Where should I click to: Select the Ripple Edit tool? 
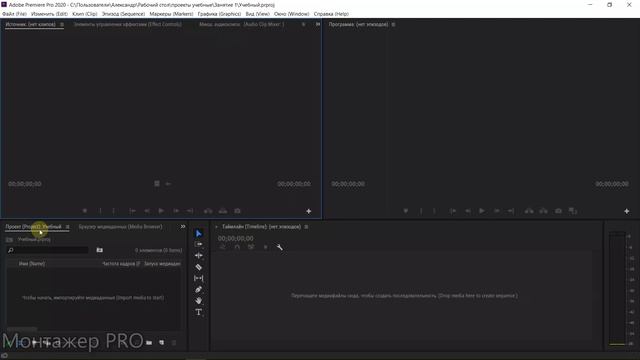click(199, 256)
